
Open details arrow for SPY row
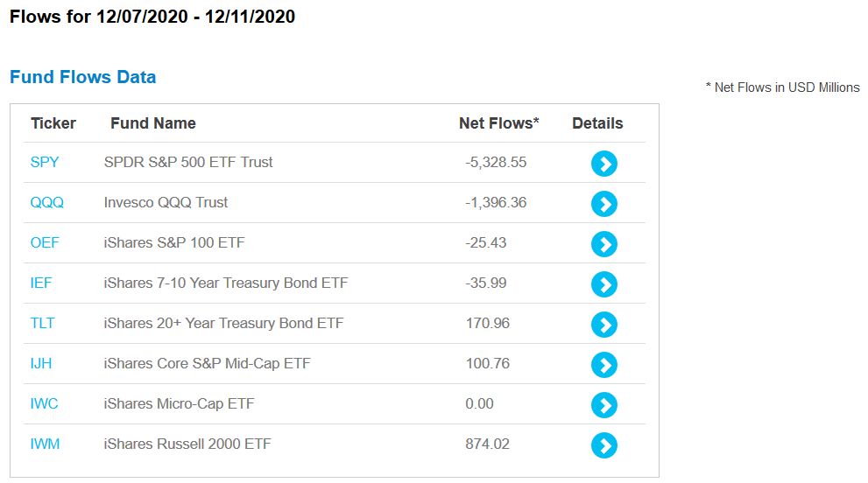pos(604,164)
